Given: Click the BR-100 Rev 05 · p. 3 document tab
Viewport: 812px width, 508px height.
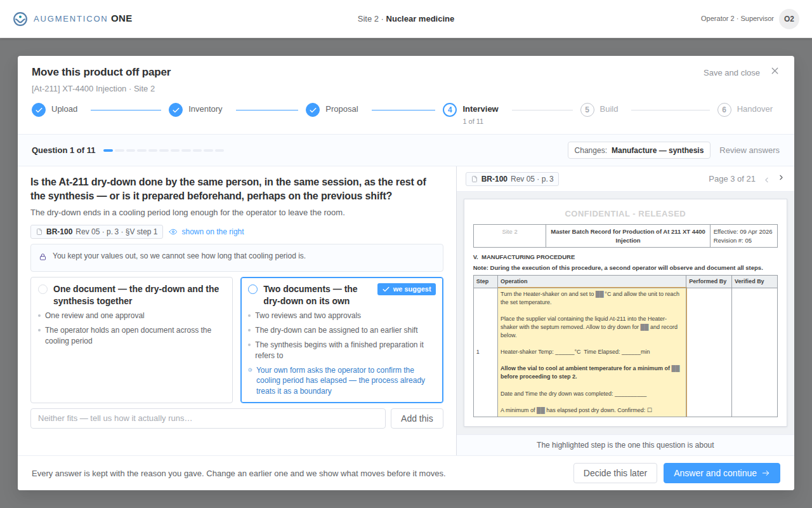Looking at the screenshot, I should tap(512, 179).
